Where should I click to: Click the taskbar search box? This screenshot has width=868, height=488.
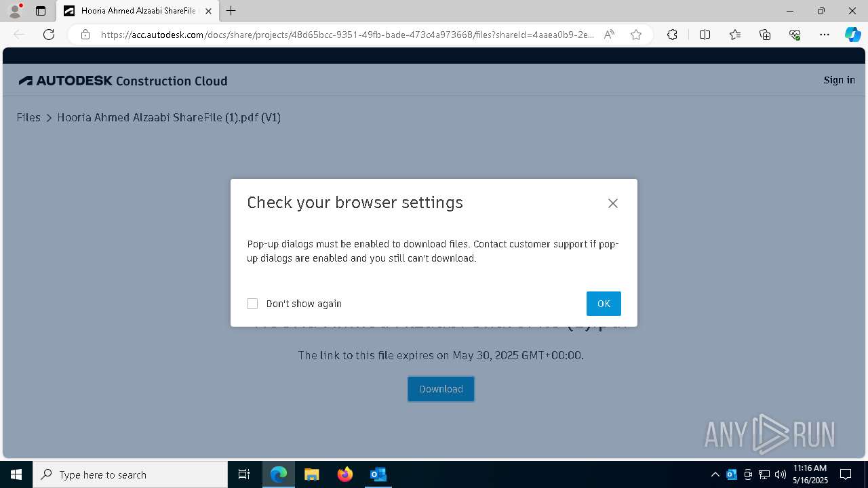click(130, 474)
